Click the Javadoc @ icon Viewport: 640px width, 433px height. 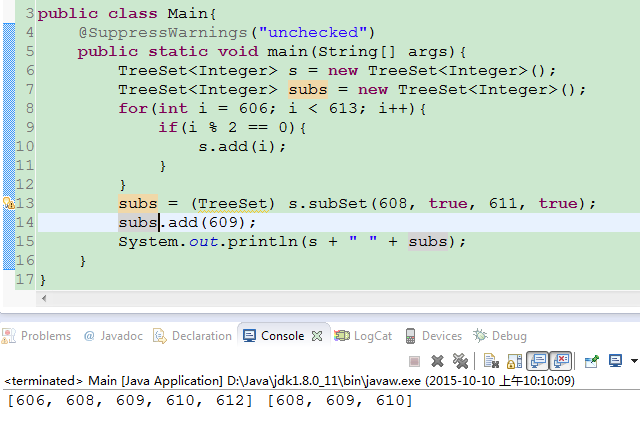pos(89,336)
